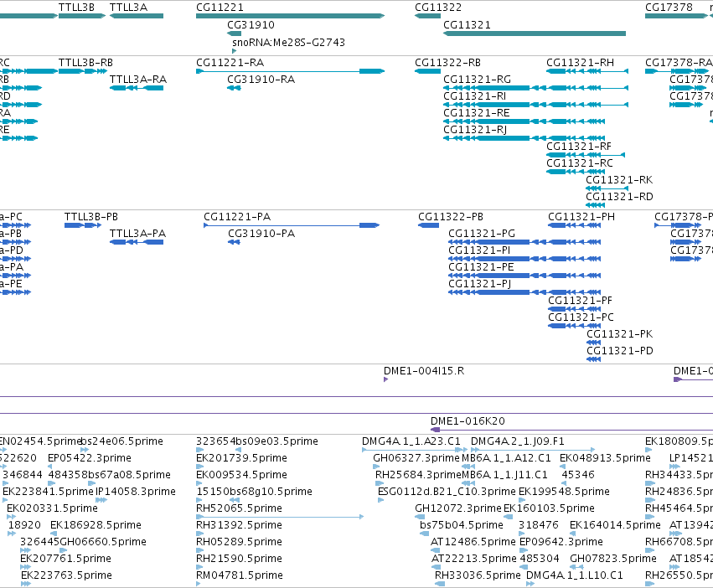
Task: Open EST RH33036.5prime
Action: [x=478, y=575]
